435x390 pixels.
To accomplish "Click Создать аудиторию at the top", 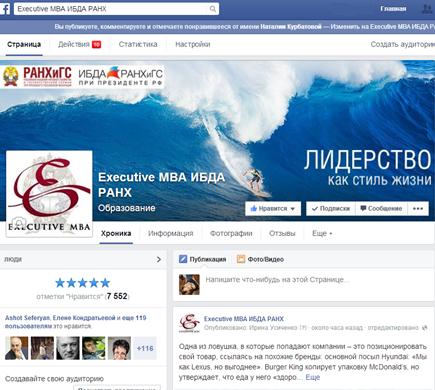I will coord(403,44).
